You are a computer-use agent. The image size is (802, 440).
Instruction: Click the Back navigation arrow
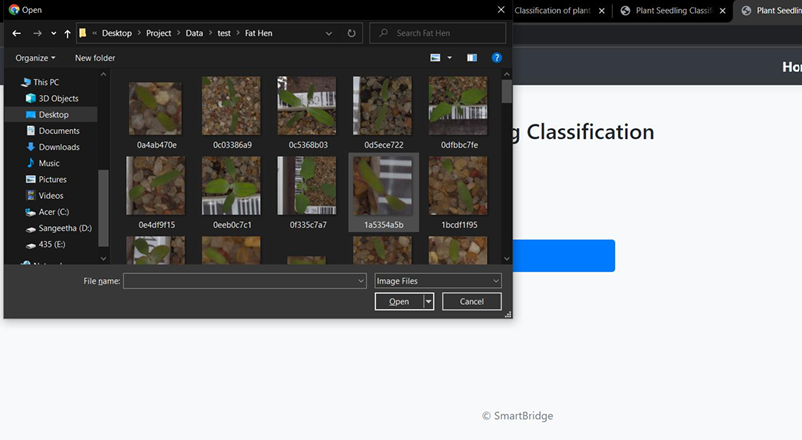(x=16, y=33)
